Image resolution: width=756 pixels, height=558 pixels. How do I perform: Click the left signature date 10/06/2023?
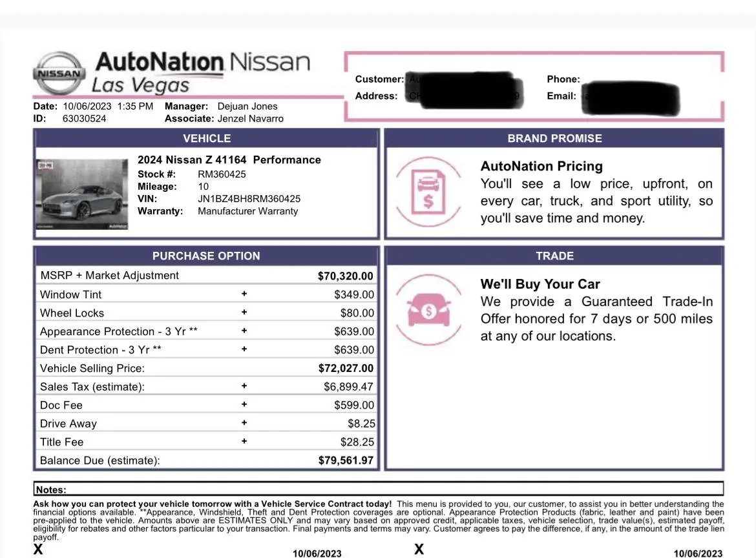(317, 553)
